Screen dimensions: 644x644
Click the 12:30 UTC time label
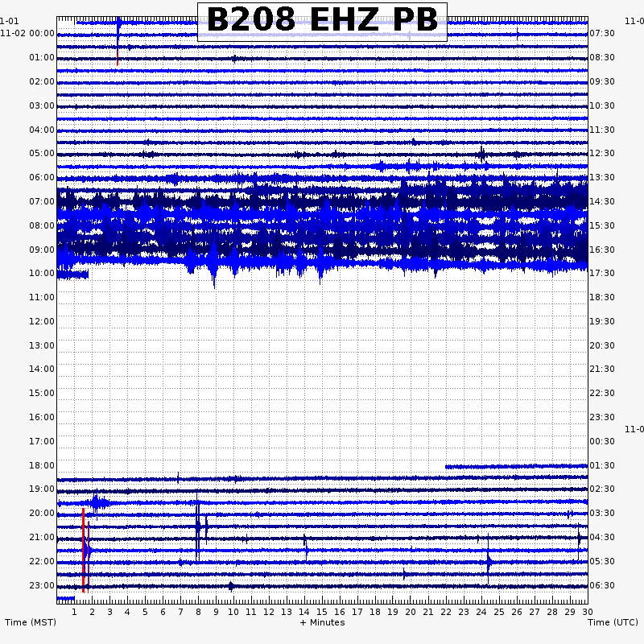point(602,153)
